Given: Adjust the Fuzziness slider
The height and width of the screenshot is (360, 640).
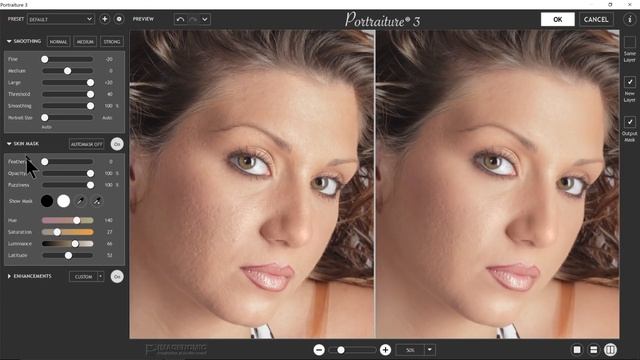Looking at the screenshot, I should (68, 185).
